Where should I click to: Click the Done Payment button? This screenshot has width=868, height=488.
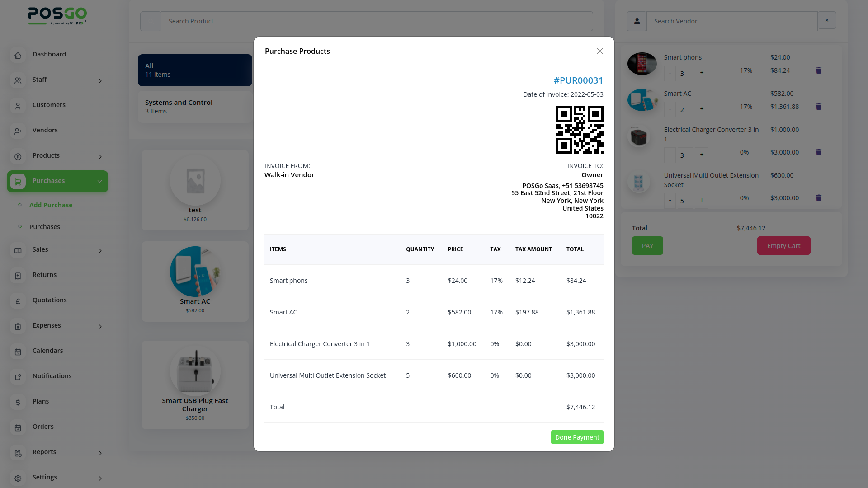pos(577,437)
